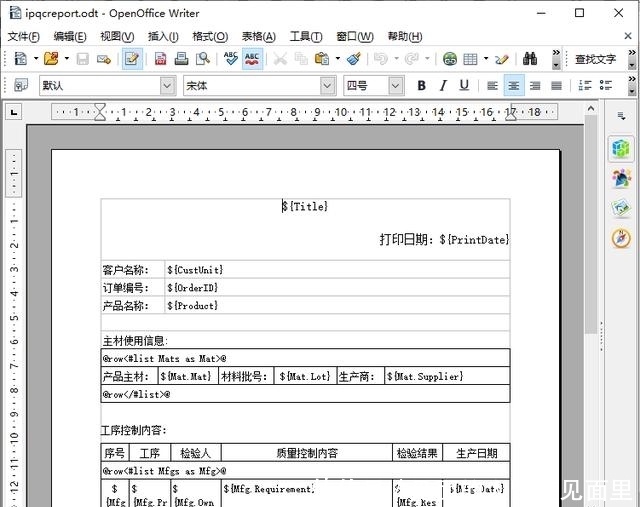Image resolution: width=640 pixels, height=507 pixels.
Task: Expand Table insert dropdown arrow
Action: (486, 59)
